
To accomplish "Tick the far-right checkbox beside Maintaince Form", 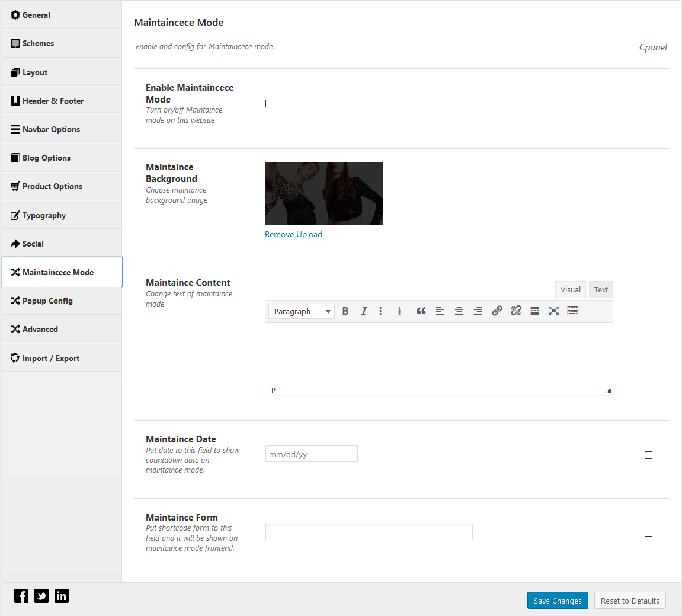I will pyautogui.click(x=648, y=533).
